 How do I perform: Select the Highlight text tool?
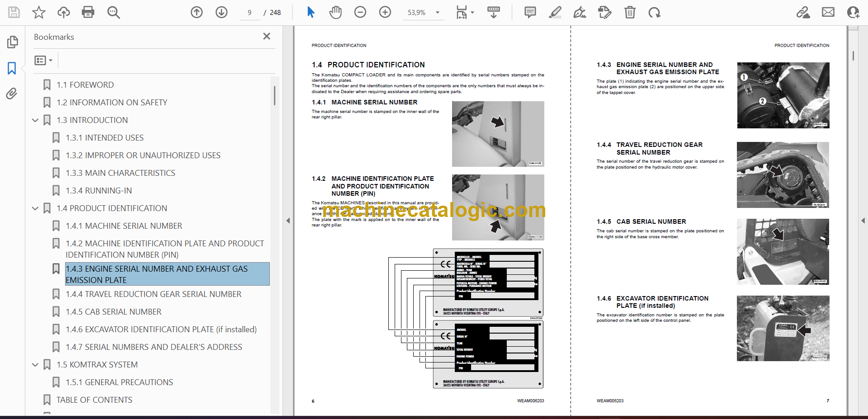(555, 12)
